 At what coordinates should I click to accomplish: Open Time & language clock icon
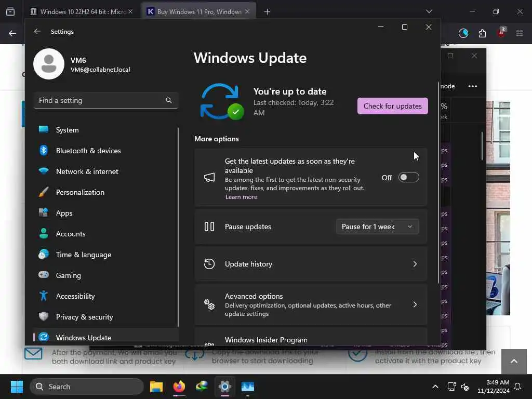click(44, 254)
